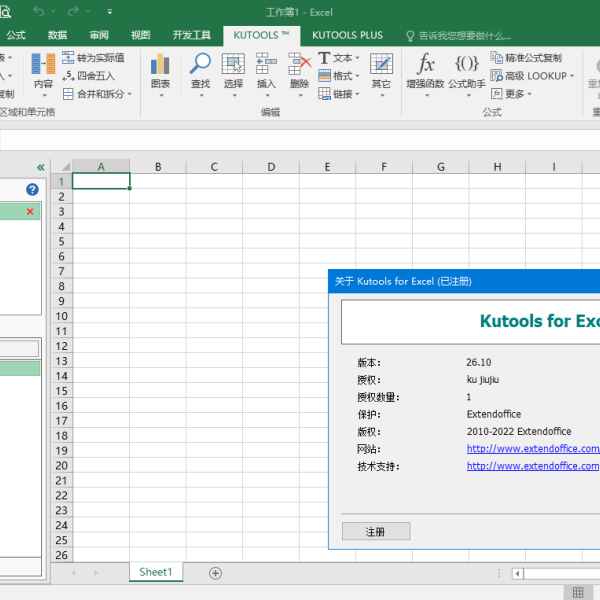The width and height of the screenshot is (600, 600).
Task: Open the quick access toolbar customize arrow
Action: click(110, 12)
